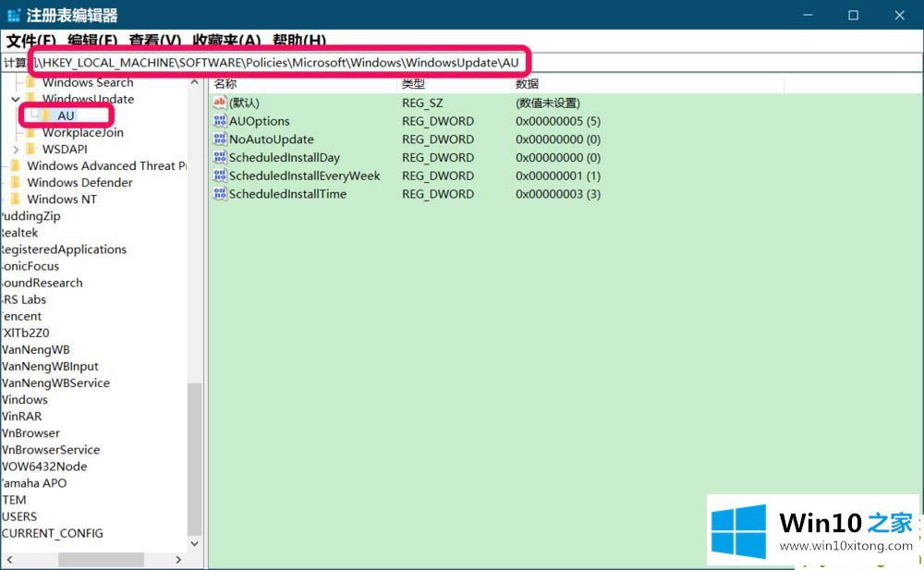The image size is (924, 570).
Task: Select the Tencent key
Action: pyautogui.click(x=21, y=316)
